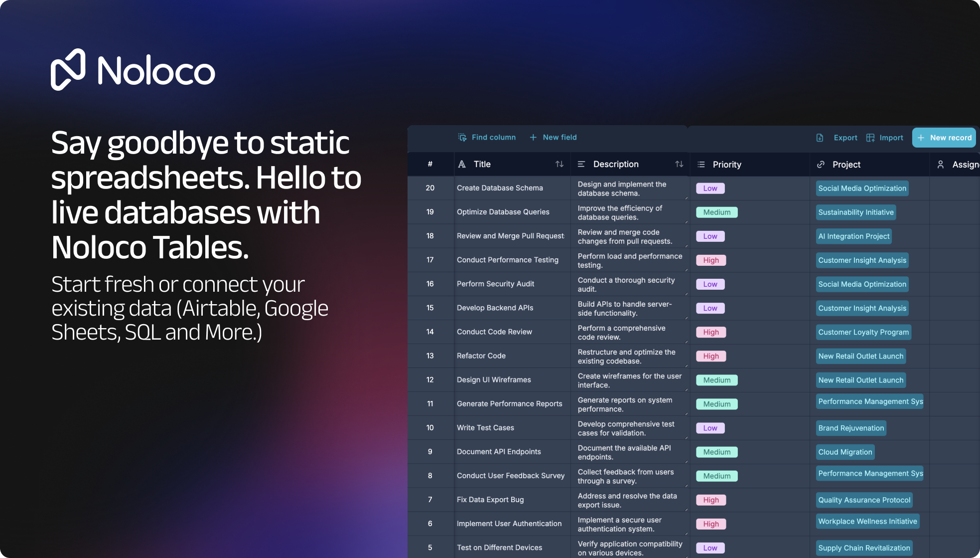This screenshot has height=558, width=980.
Task: Toggle sort order on the Title column
Action: [559, 164]
